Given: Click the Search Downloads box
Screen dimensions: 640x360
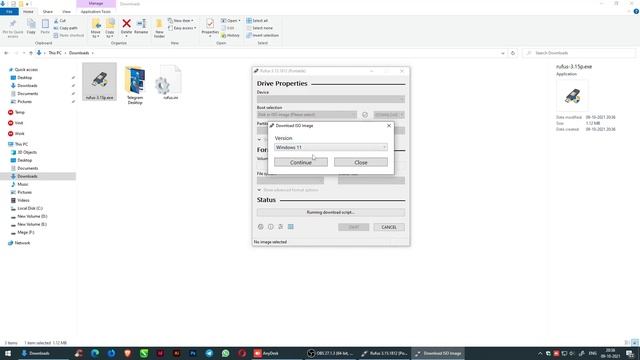Looking at the screenshot, I should 580,53.
